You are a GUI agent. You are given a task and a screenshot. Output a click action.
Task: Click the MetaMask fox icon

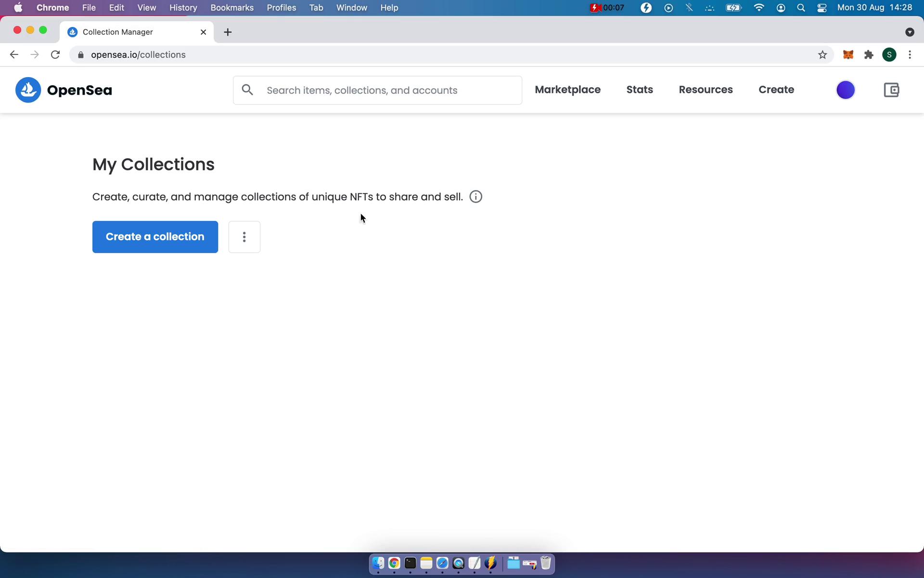[848, 54]
